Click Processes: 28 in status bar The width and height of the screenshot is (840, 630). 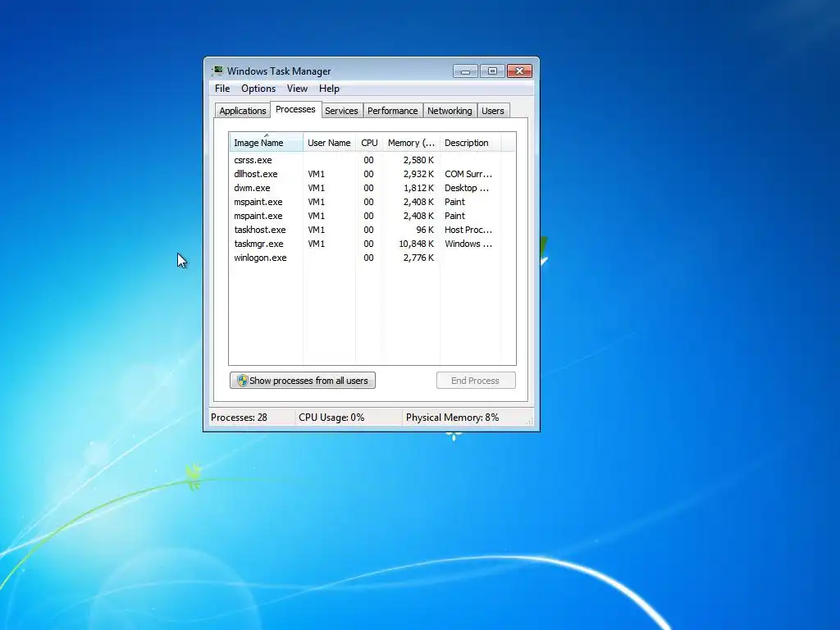(239, 418)
